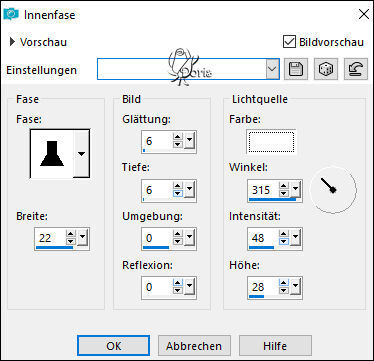Randomize parameters with the dice icon
Image resolution: width=374 pixels, height=361 pixels.
[x=326, y=69]
